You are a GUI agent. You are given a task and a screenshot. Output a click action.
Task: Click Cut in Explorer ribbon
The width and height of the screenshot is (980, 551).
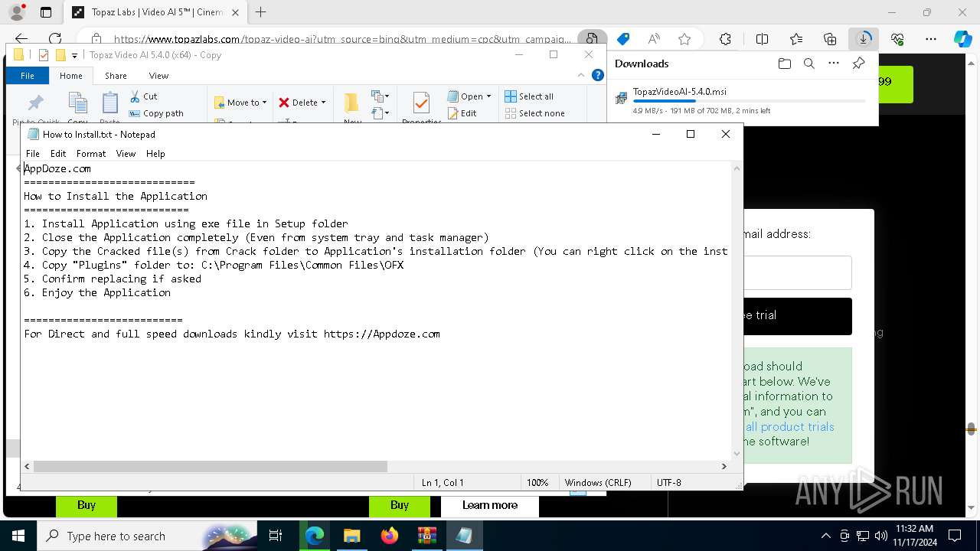coord(143,96)
